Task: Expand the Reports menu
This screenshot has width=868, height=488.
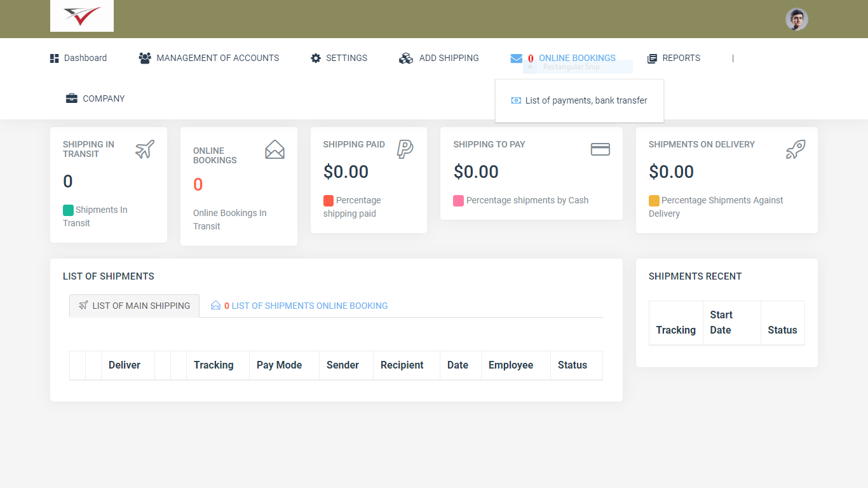Action: (x=674, y=58)
